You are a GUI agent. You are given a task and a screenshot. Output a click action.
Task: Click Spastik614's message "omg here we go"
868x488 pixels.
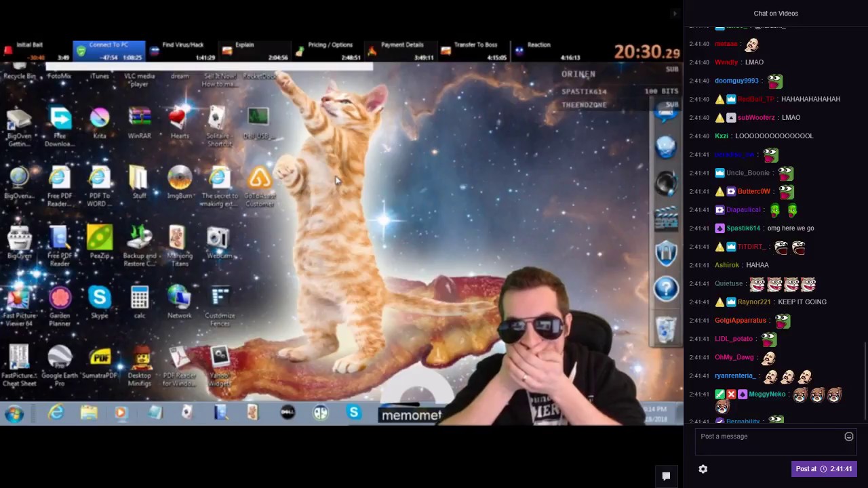(791, 228)
